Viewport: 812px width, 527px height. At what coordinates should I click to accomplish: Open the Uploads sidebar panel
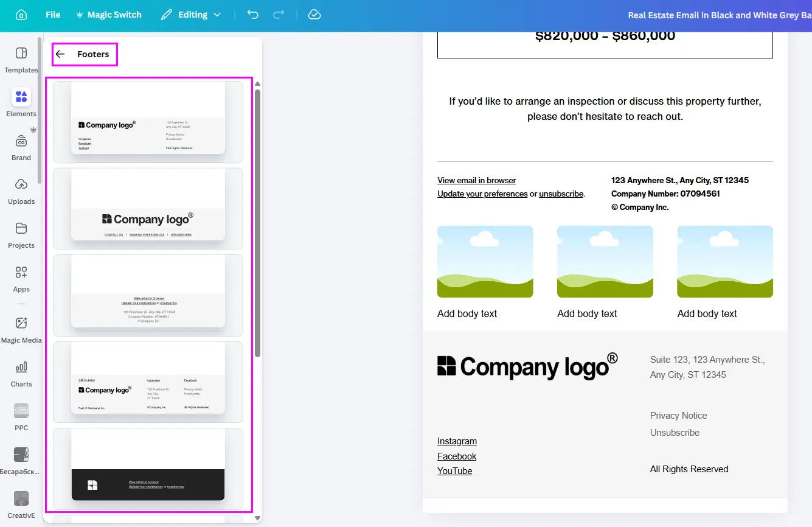21,191
